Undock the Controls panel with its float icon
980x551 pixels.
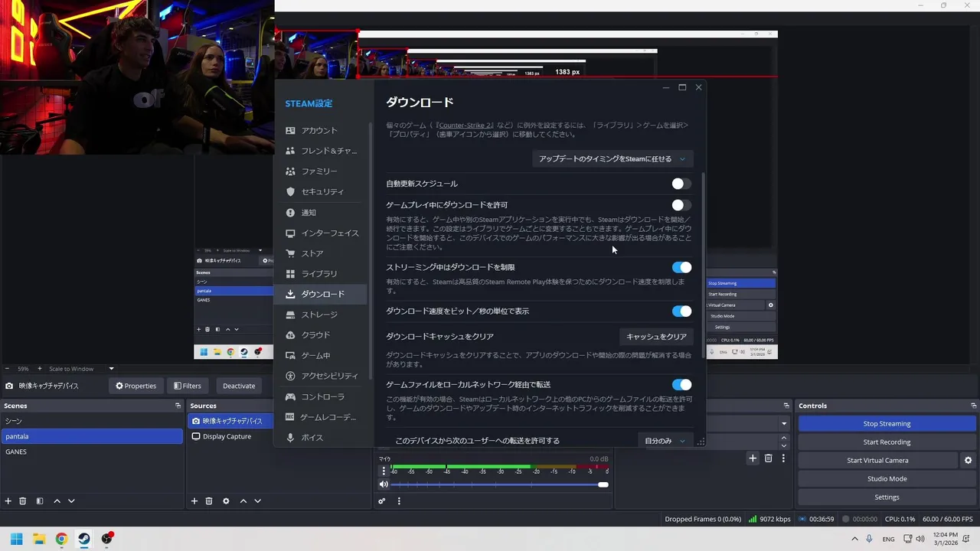click(x=973, y=406)
